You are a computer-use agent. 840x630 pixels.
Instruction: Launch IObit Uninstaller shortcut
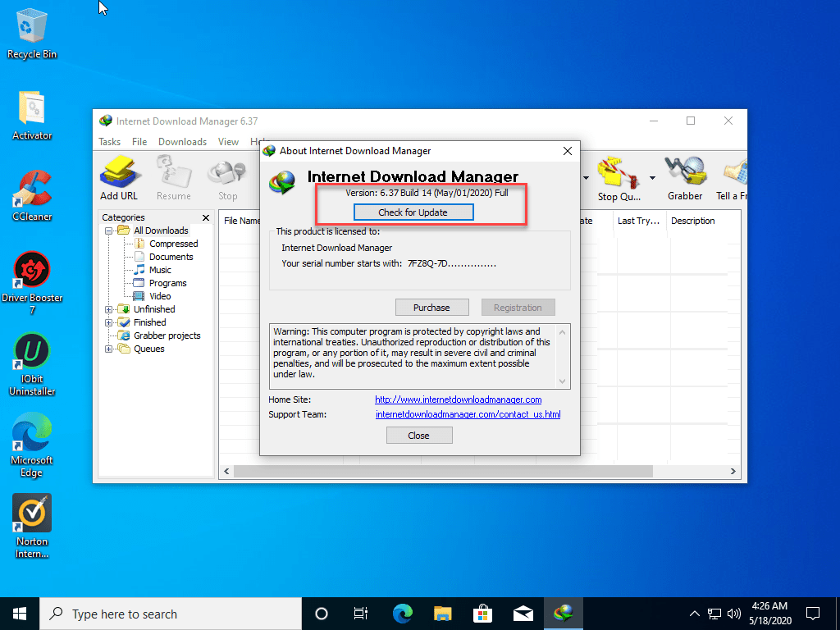pos(32,364)
